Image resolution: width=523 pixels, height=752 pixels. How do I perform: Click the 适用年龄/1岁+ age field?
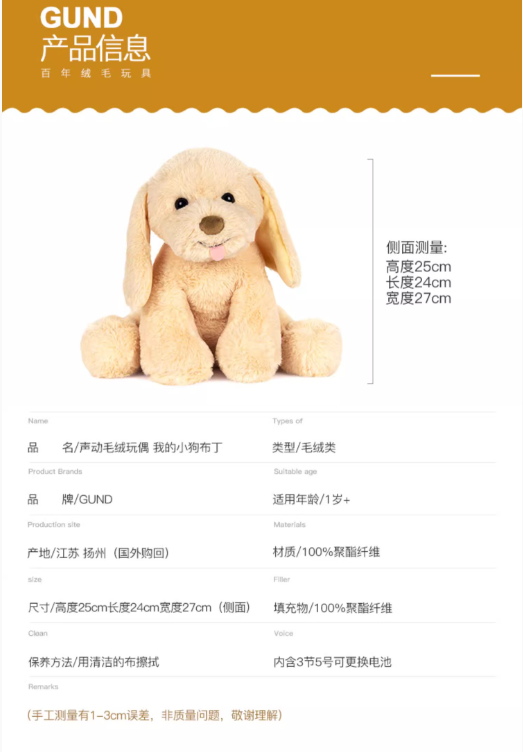coord(311,499)
